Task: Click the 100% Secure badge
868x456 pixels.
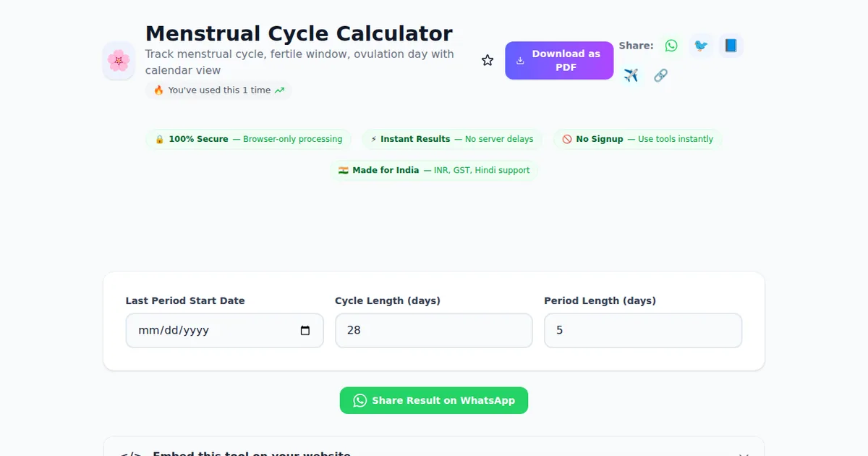Action: [x=248, y=139]
